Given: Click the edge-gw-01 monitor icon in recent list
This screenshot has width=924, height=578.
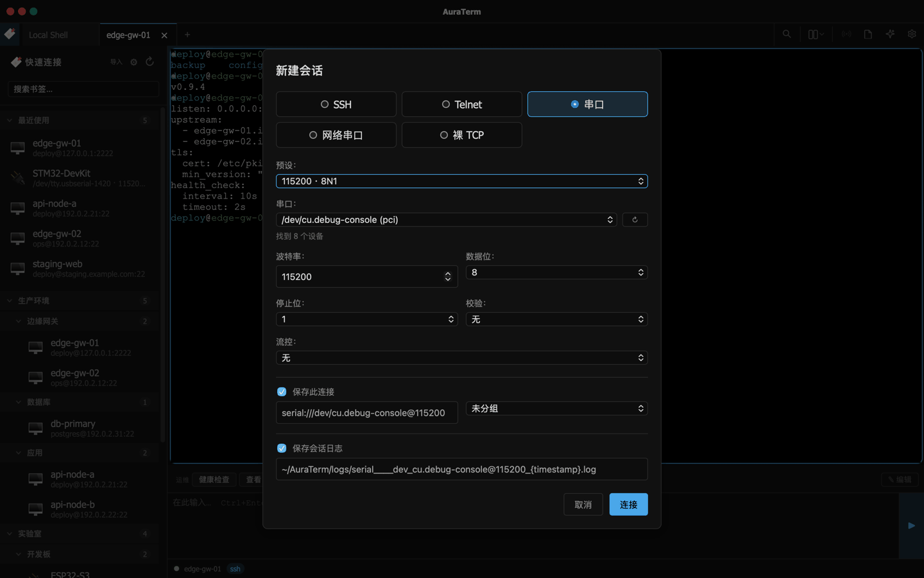Looking at the screenshot, I should 17,148.
